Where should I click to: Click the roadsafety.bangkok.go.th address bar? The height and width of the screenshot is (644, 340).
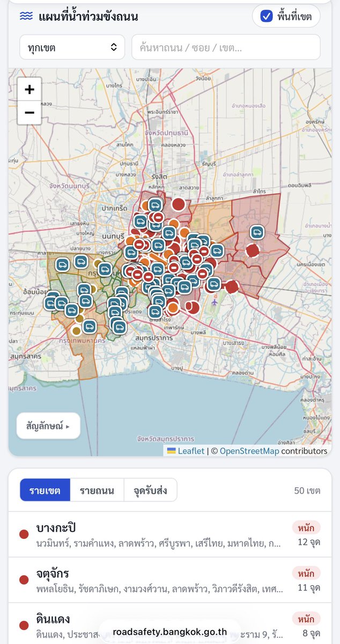[170, 631]
